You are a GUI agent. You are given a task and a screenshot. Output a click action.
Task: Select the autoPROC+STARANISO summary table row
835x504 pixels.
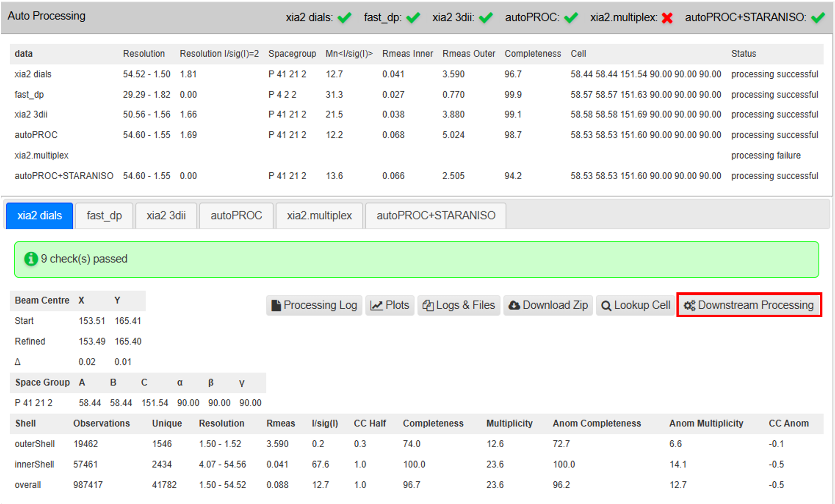tap(417, 176)
